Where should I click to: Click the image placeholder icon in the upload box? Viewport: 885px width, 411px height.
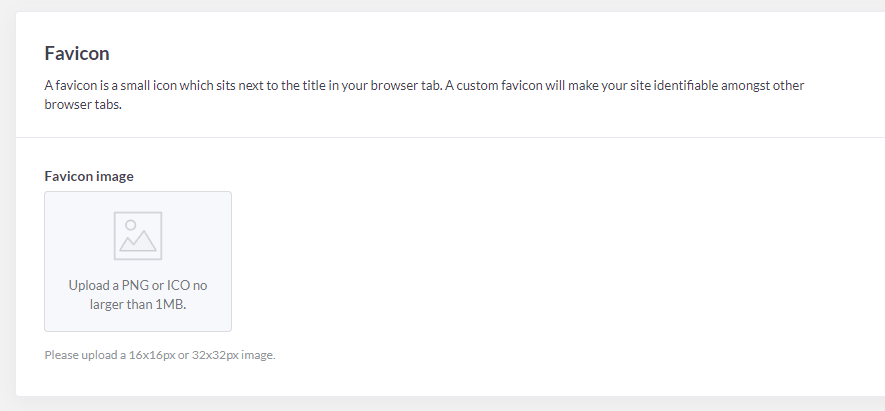(138, 236)
